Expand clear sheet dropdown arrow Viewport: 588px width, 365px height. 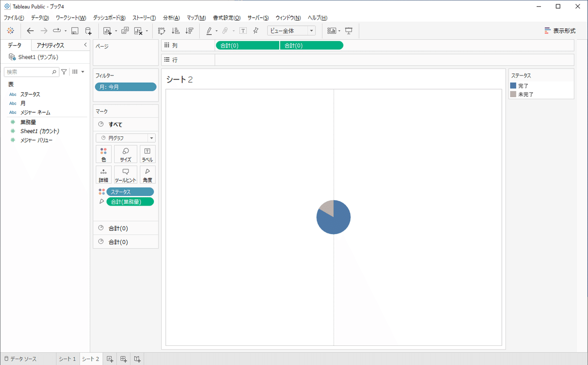pos(147,31)
